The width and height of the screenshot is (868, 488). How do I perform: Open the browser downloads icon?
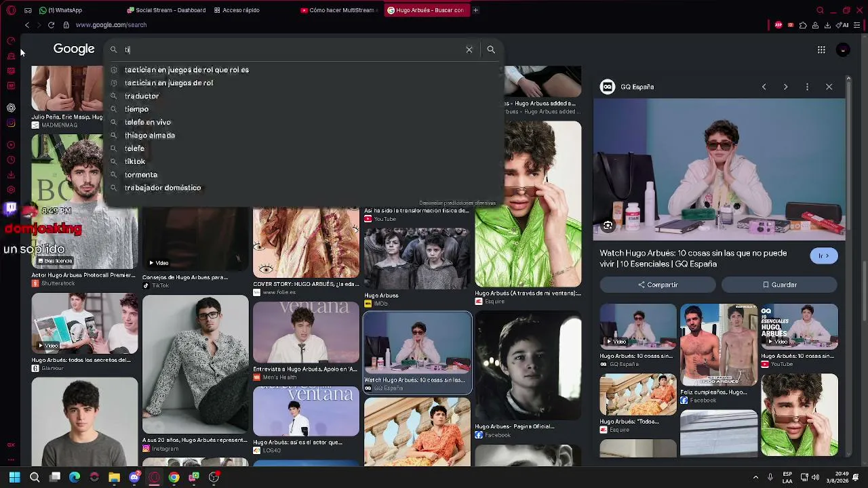click(827, 25)
